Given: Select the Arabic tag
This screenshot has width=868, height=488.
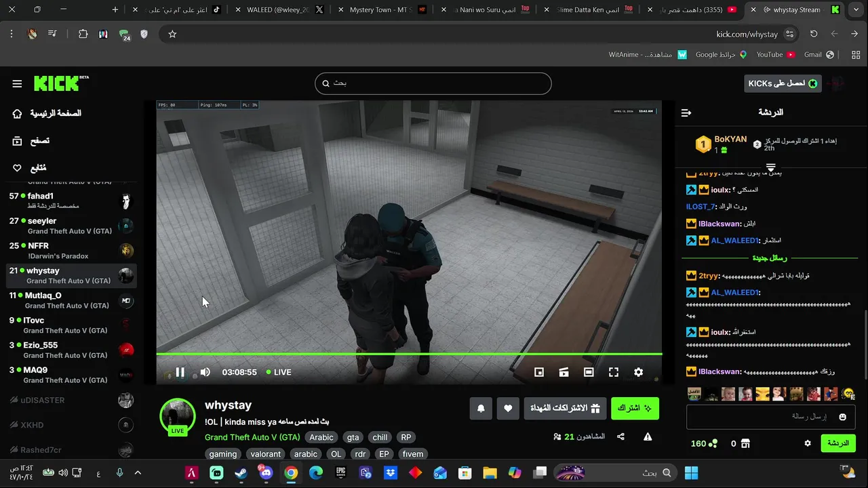Looking at the screenshot, I should [x=321, y=438].
